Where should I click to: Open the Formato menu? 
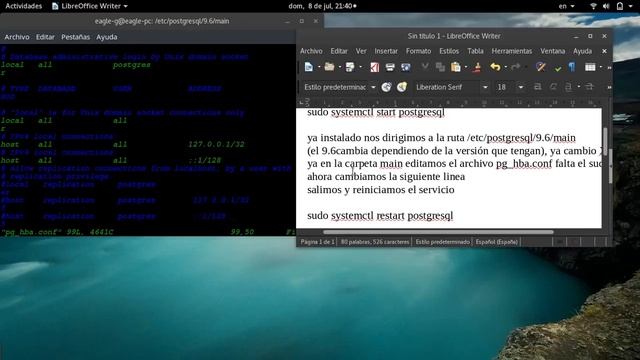(x=418, y=51)
